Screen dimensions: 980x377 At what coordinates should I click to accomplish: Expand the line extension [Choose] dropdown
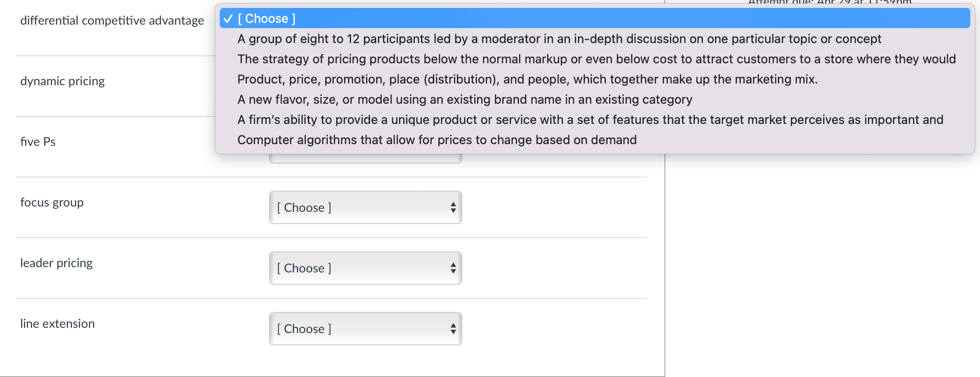tap(365, 329)
